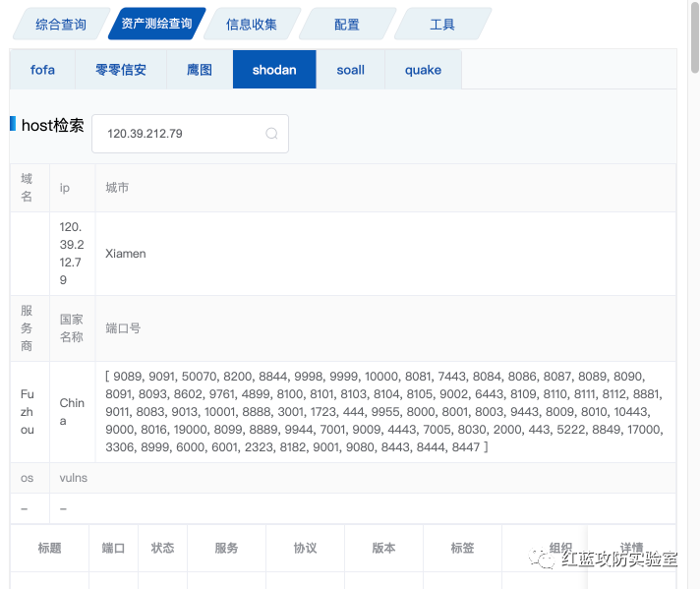
Task: Click the 协议 column header
Action: [305, 548]
